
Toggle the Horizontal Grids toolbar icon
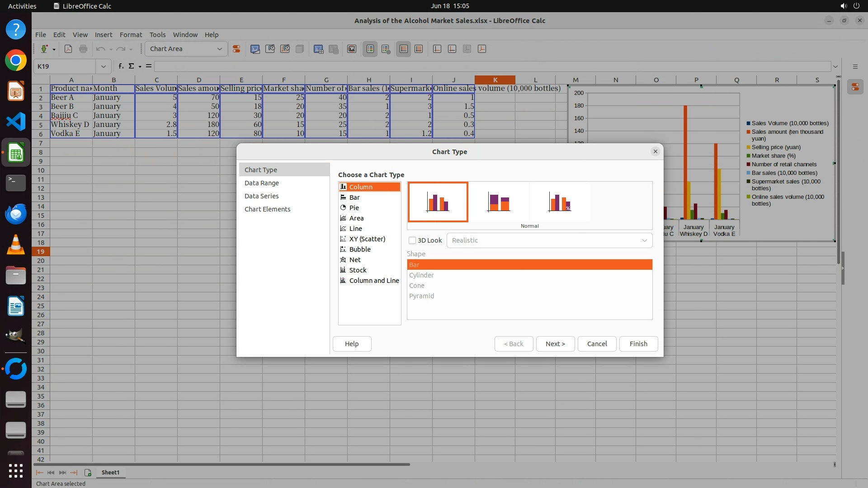pyautogui.click(x=404, y=49)
